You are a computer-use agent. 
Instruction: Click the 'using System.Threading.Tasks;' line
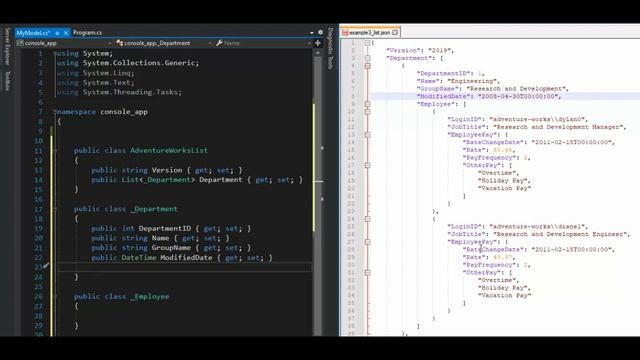[119, 92]
